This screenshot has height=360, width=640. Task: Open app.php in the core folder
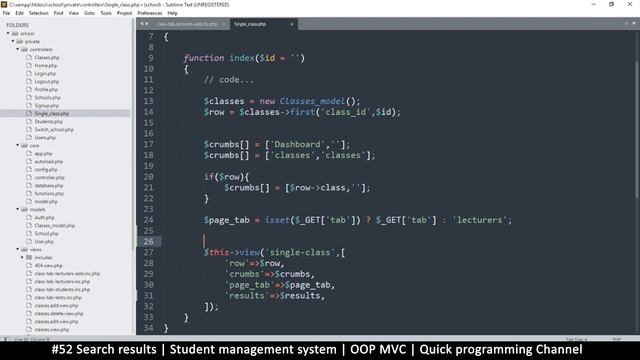coord(43,153)
